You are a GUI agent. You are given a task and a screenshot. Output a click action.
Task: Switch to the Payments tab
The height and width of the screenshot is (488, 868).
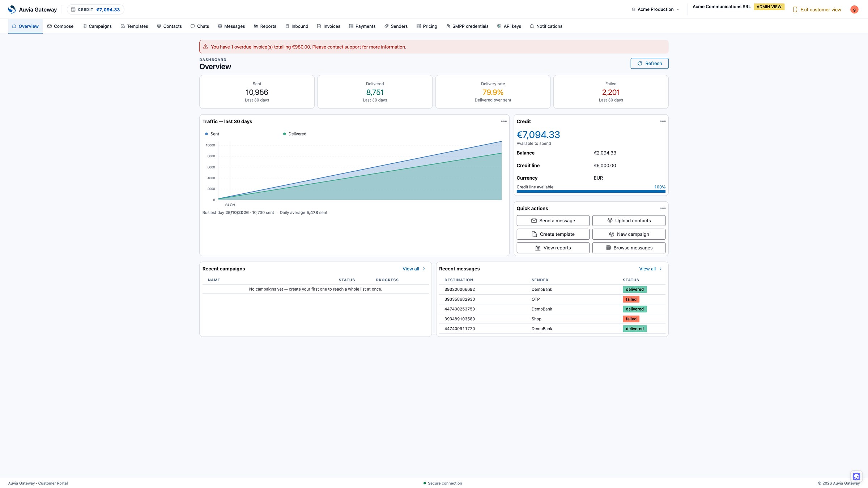pos(362,26)
